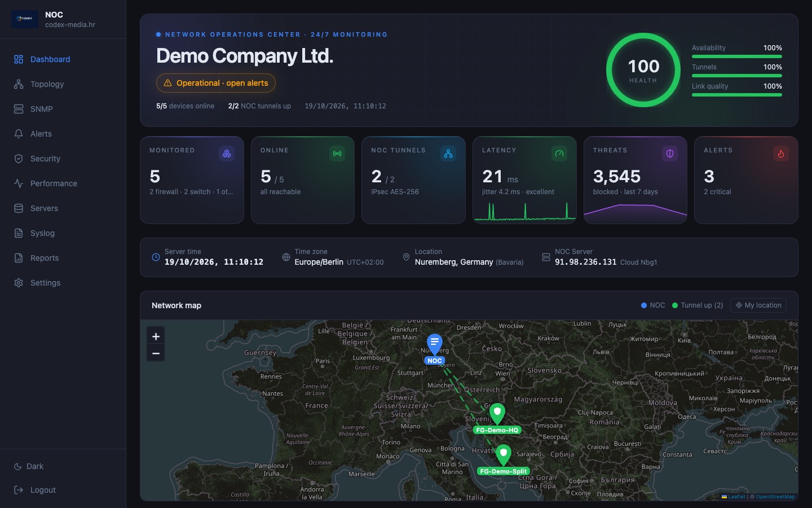Zoom in on the network map
Image resolution: width=812 pixels, height=508 pixels.
pos(156,336)
